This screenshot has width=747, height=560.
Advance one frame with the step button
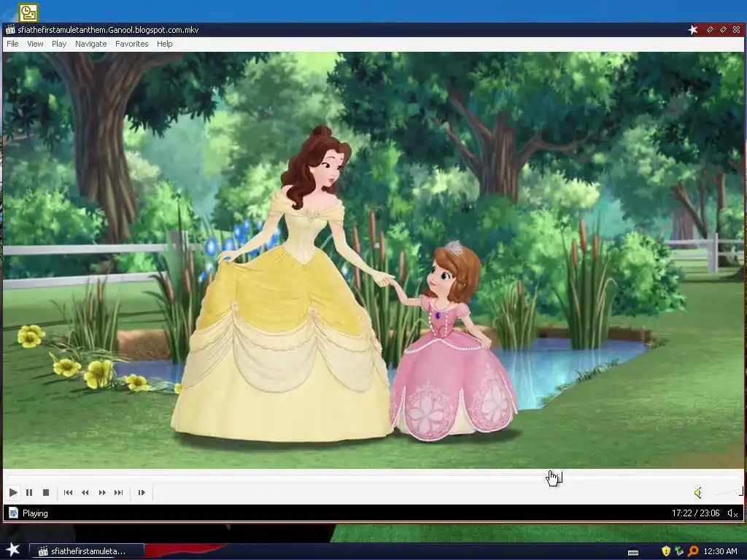(142, 492)
